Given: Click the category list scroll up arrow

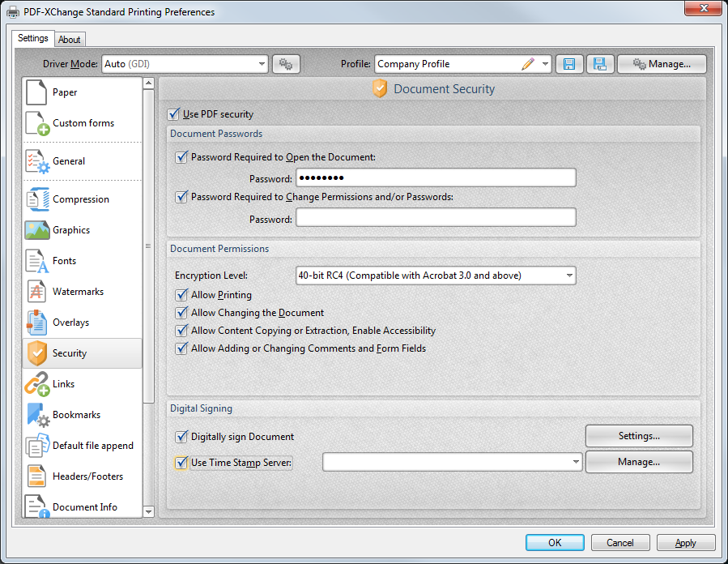Looking at the screenshot, I should tap(148, 83).
